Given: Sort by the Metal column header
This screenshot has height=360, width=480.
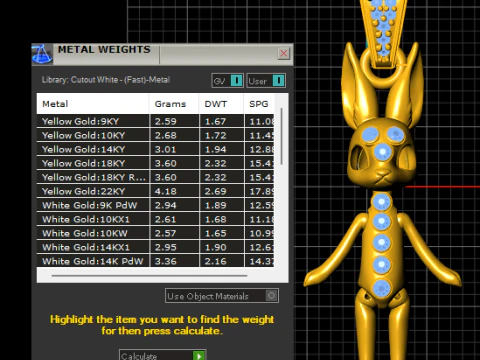Looking at the screenshot, I should 93,104.
